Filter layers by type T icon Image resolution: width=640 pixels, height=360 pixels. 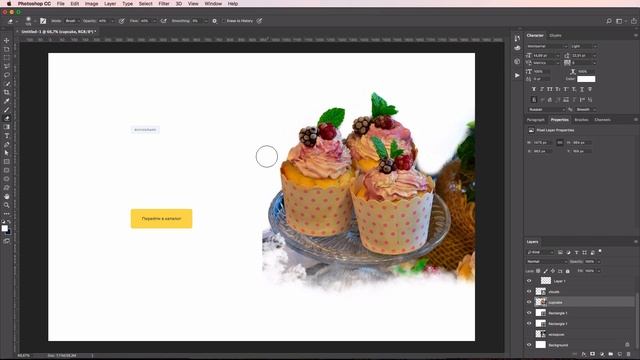coord(576,253)
